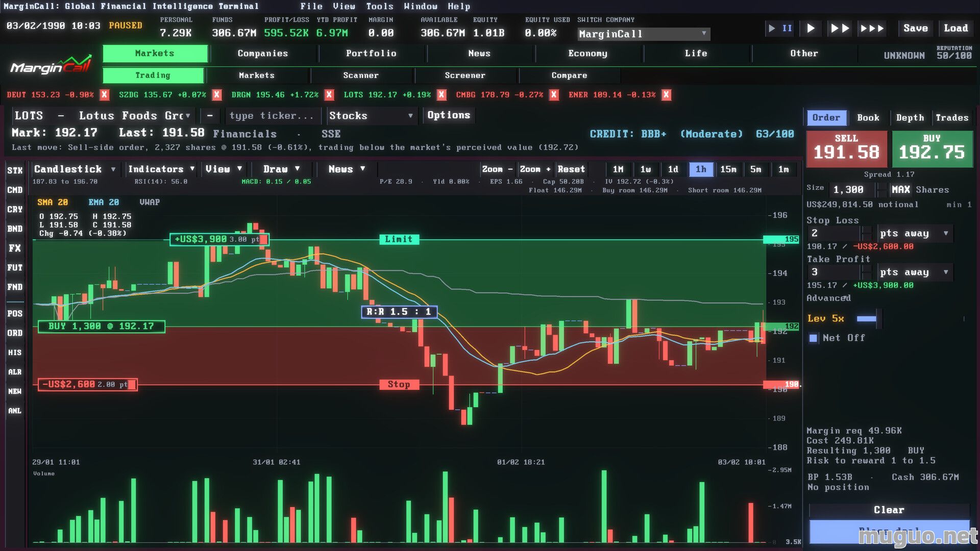Screen dimensions: 980x551
Task: Click the red SELL 191.58 button
Action: 846,148
